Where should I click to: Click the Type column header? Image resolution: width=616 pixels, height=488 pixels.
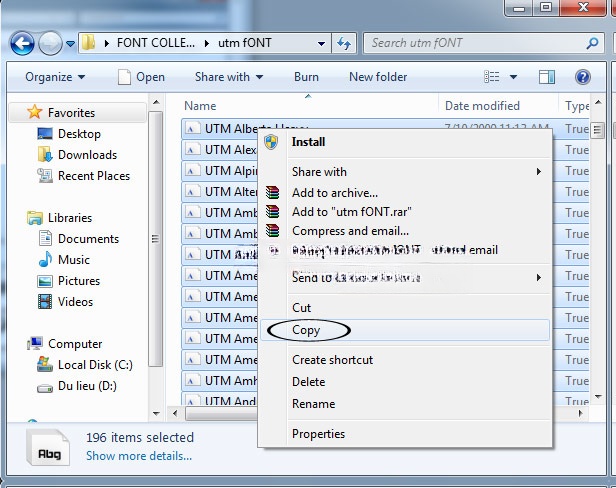point(577,106)
